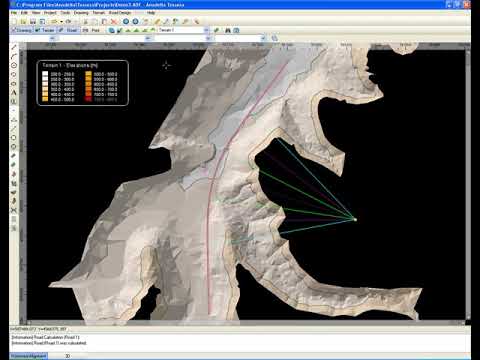Click the second blue globe icon
Image resolution: width=480 pixels, height=360 pixels.
135,22
